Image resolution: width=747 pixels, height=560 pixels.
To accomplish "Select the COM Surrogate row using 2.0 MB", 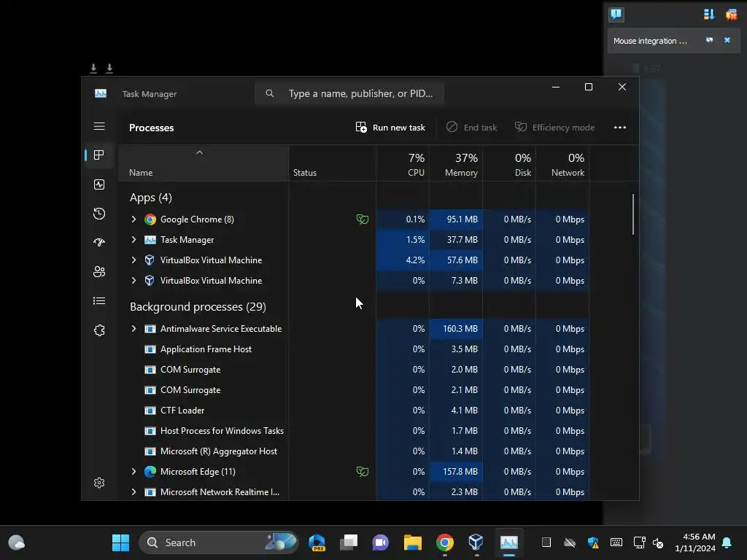I will click(354, 370).
